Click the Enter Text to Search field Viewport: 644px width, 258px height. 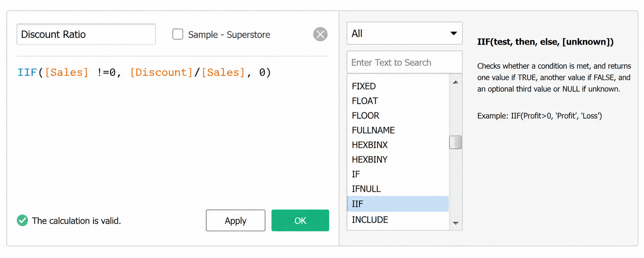click(x=404, y=62)
